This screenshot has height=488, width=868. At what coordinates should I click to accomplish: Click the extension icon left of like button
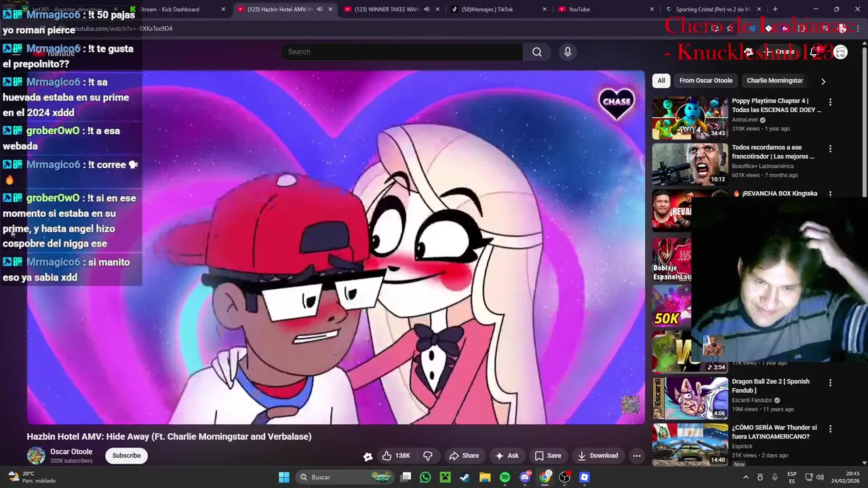pyautogui.click(x=368, y=456)
